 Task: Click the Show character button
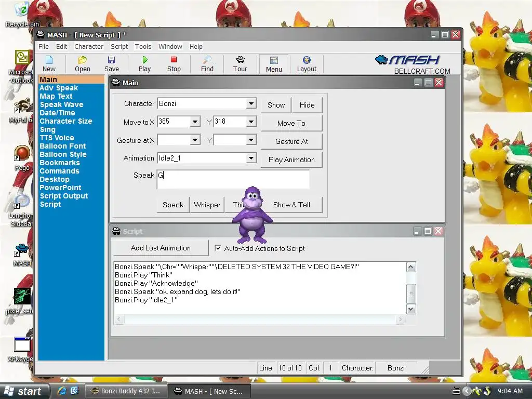pos(276,105)
